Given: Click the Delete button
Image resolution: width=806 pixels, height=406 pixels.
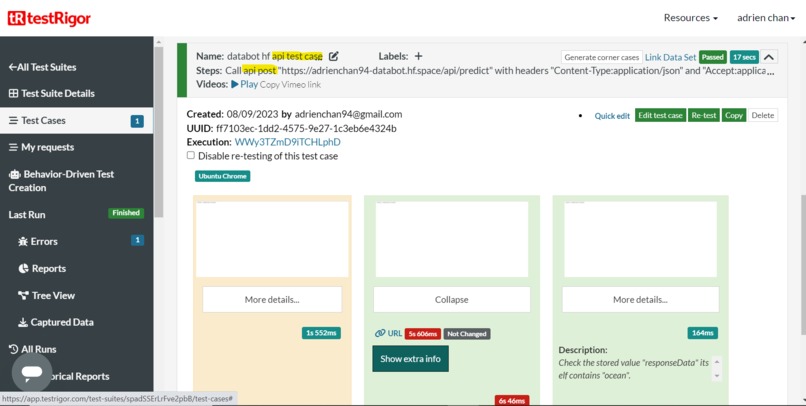Looking at the screenshot, I should tap(762, 115).
